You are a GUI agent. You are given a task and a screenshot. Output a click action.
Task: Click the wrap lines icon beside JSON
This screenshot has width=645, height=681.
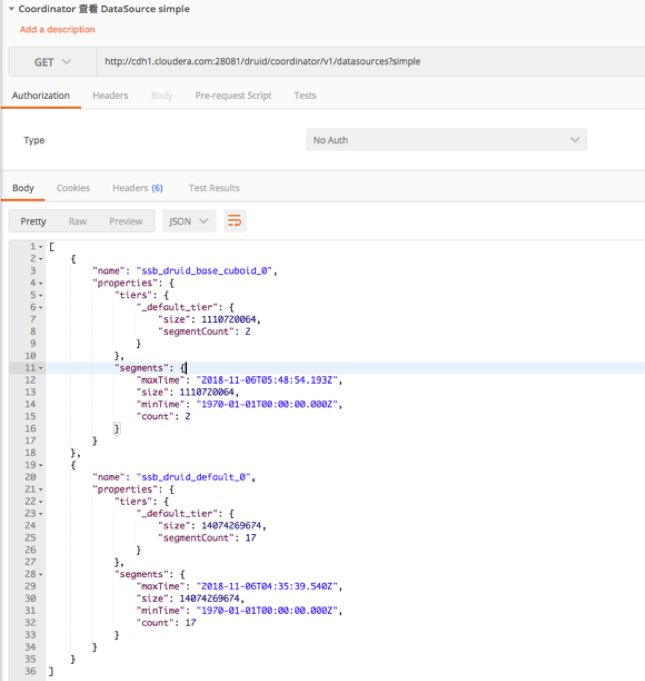click(236, 221)
